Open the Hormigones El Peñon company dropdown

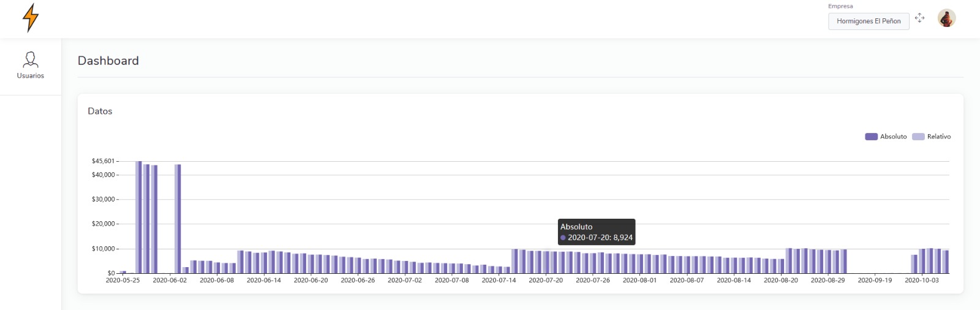(869, 21)
